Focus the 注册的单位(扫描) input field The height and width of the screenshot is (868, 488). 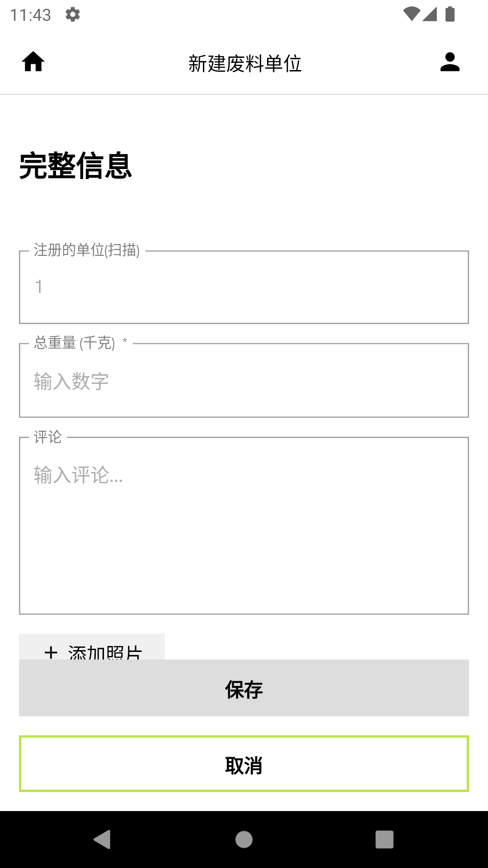[x=244, y=288]
